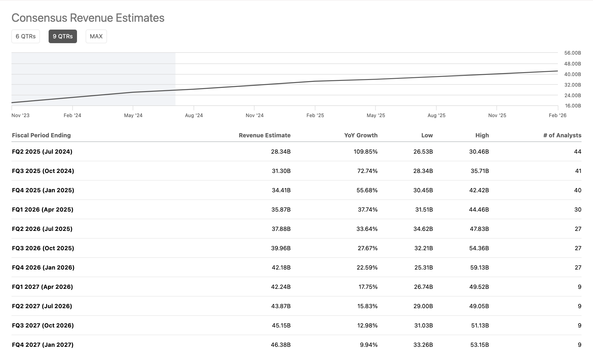Click the 59.13B high estimate
Viewport: 593px width, 364px height.
[x=479, y=267]
